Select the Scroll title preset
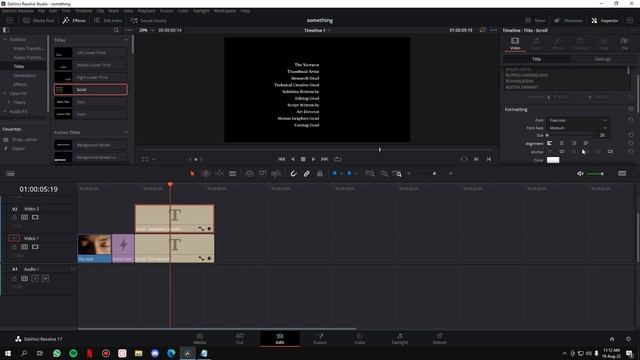 (x=90, y=89)
